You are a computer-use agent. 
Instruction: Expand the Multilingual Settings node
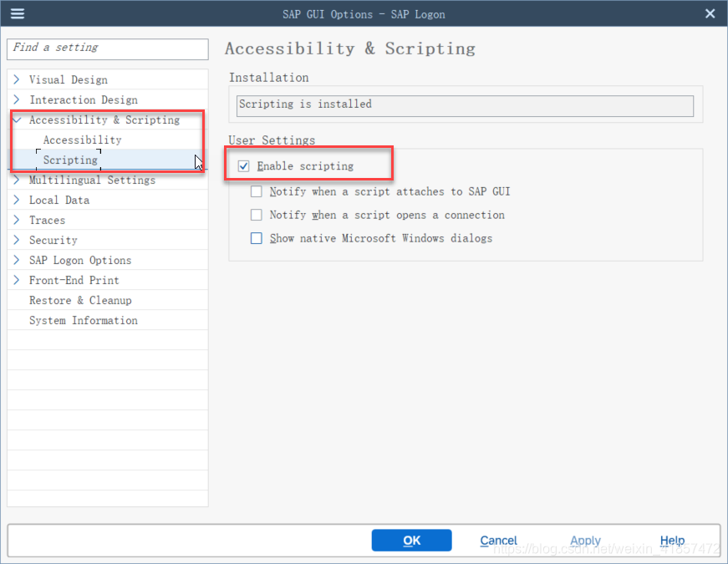tap(17, 180)
